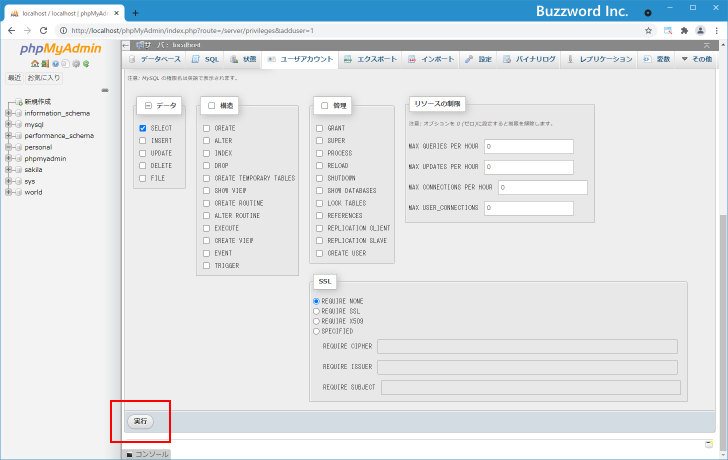Open the レプリケーション tab
Viewport: 728px width, 460px height.
pos(599,59)
